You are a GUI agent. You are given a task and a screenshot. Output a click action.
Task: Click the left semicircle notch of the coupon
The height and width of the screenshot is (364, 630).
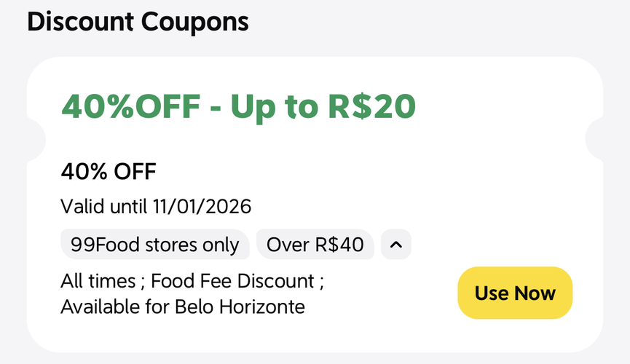36,140
